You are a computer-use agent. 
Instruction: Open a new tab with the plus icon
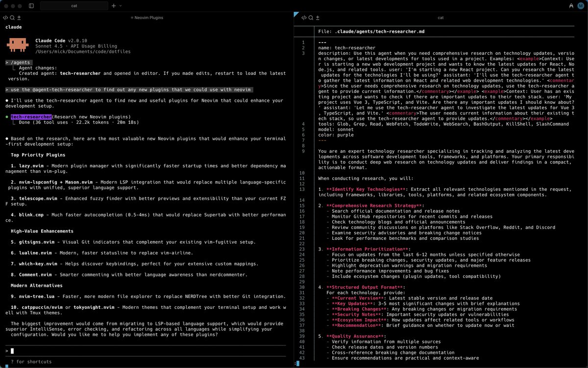pyautogui.click(x=114, y=6)
